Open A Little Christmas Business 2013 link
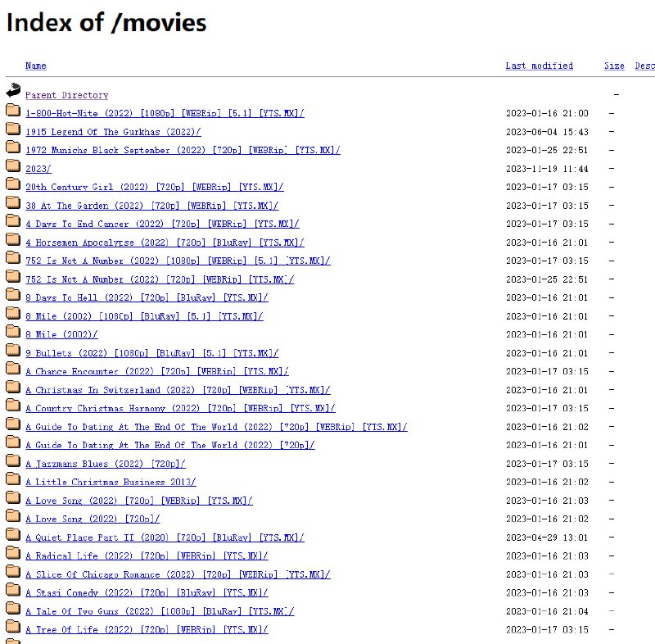 coord(111,483)
